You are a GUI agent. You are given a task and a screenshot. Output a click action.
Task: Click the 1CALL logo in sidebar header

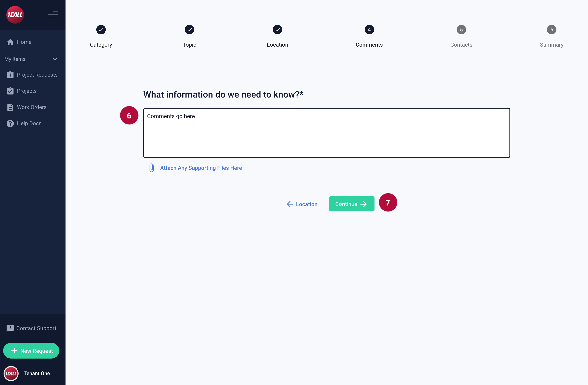(15, 15)
